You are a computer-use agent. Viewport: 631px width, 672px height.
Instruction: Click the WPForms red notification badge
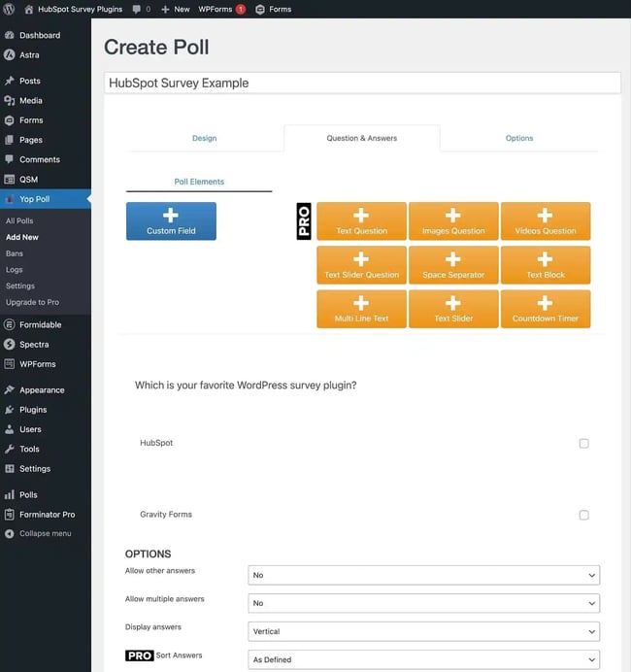(241, 9)
